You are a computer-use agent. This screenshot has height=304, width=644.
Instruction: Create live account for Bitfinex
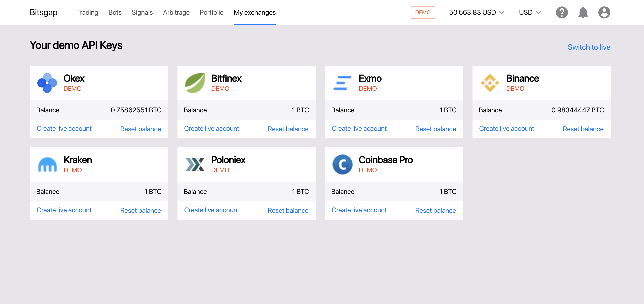[x=212, y=129]
